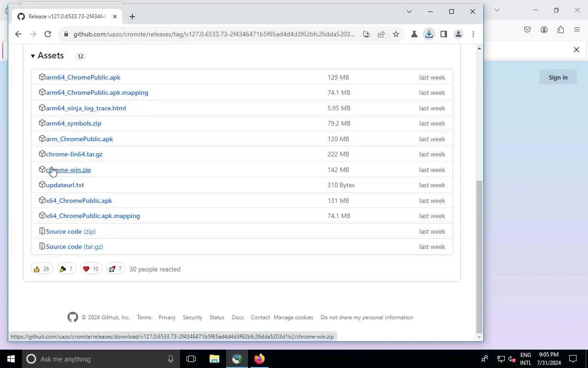Download x64_ChromePublic.apk file
This screenshot has width=588, height=368.
pos(79,201)
